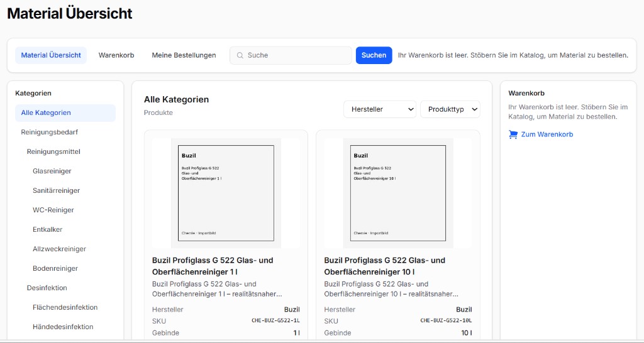The height and width of the screenshot is (343, 644).
Task: Open product title Buzil Profiglass G 522 Oberflächenreiniger 1 l
Action: click(x=213, y=266)
